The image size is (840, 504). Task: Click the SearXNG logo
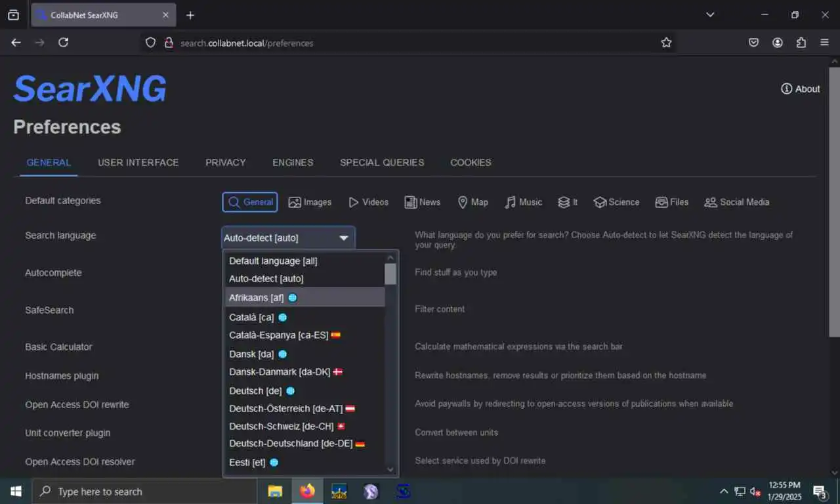coord(90,89)
